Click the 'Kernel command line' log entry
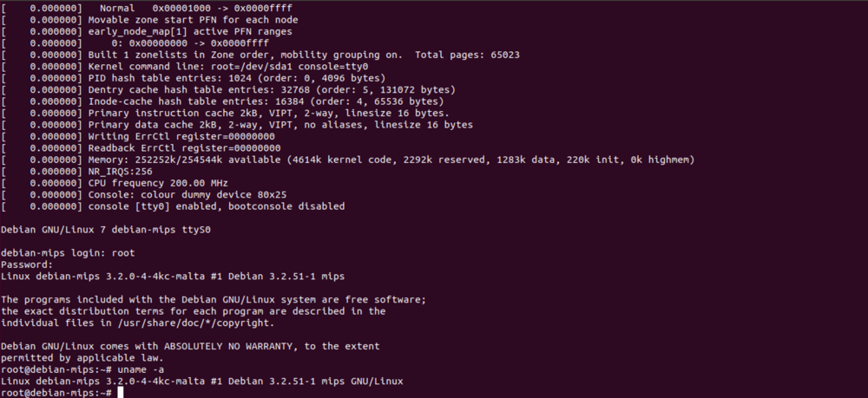 click(x=186, y=67)
